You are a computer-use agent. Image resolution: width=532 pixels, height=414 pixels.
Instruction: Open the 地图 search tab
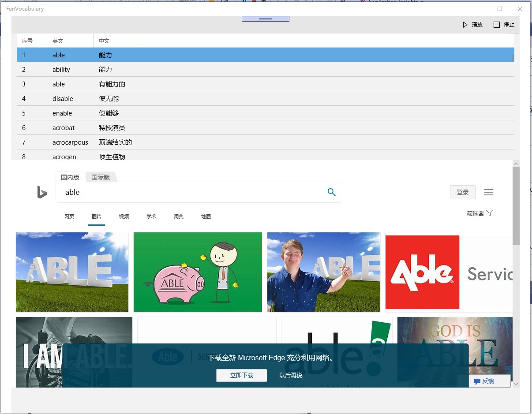206,216
